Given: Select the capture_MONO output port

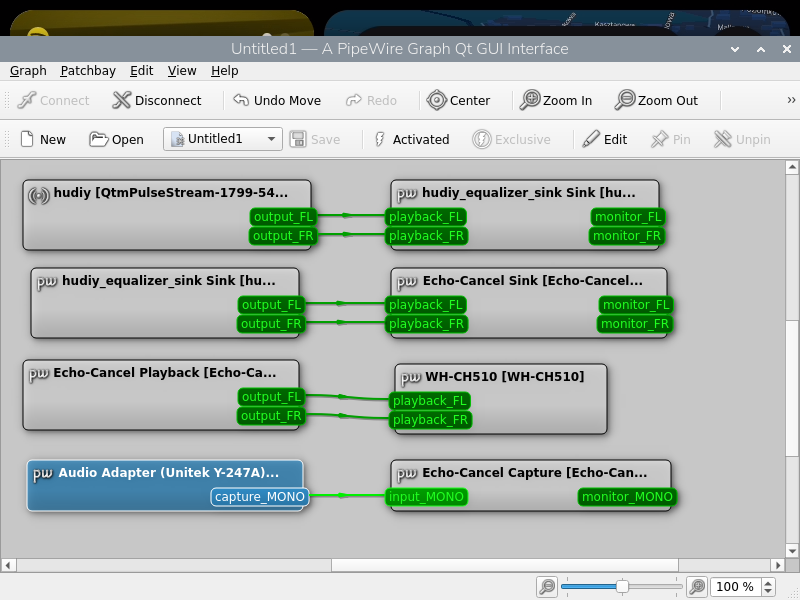Looking at the screenshot, I should click(x=259, y=497).
